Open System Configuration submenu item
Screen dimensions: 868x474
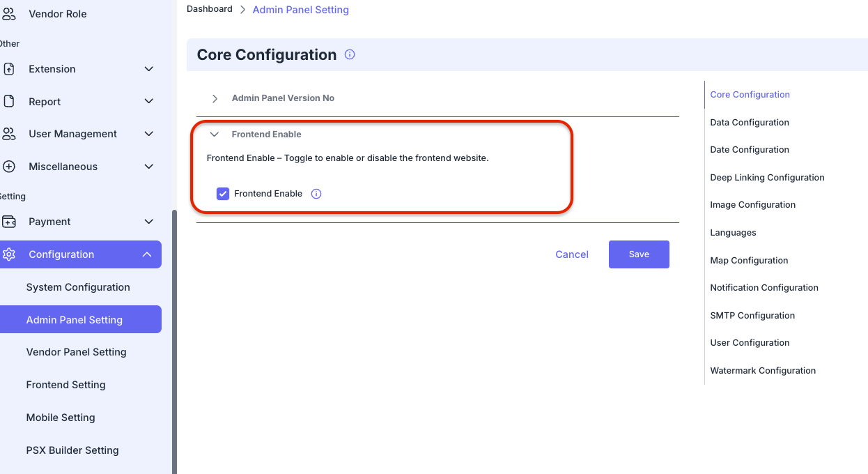pos(78,287)
